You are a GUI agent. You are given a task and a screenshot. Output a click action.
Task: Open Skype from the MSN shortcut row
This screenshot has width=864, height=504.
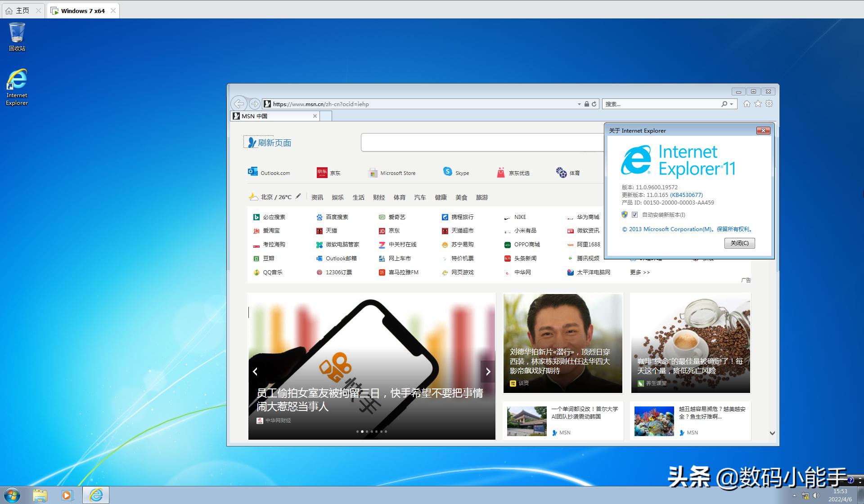point(456,172)
